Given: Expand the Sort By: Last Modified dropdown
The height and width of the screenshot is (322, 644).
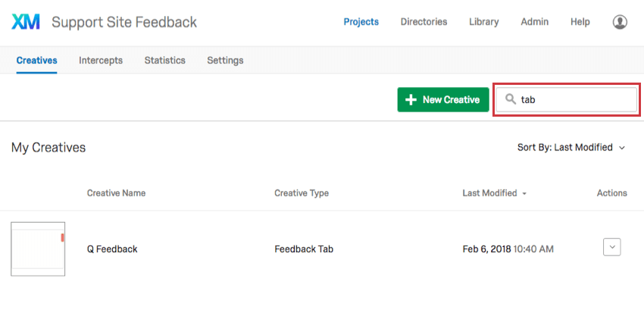Looking at the screenshot, I should pyautogui.click(x=571, y=147).
